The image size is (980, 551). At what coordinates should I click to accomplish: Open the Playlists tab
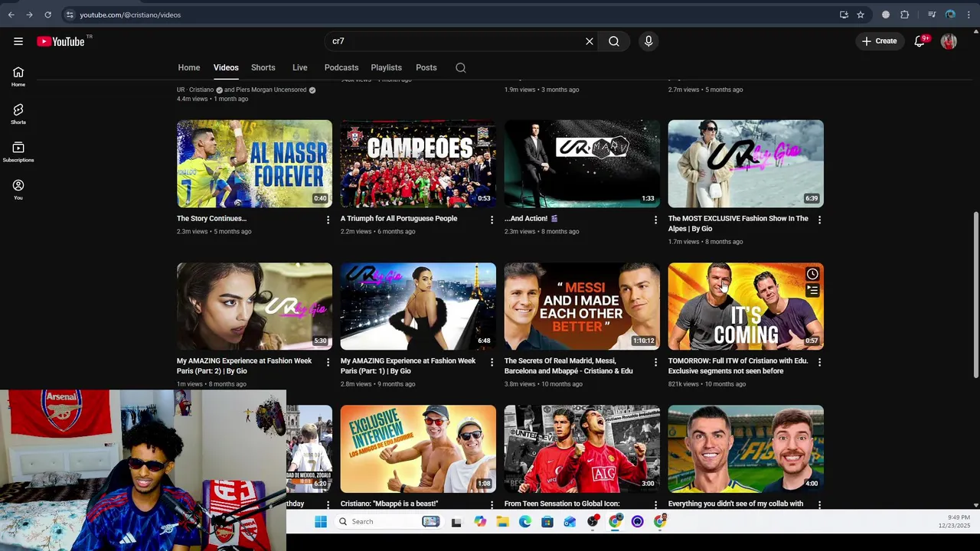(387, 67)
